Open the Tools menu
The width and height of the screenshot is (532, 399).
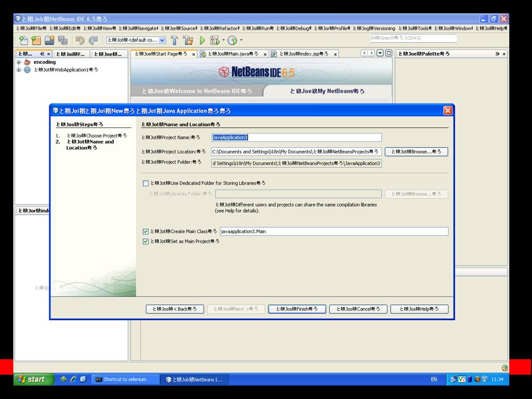point(415,28)
